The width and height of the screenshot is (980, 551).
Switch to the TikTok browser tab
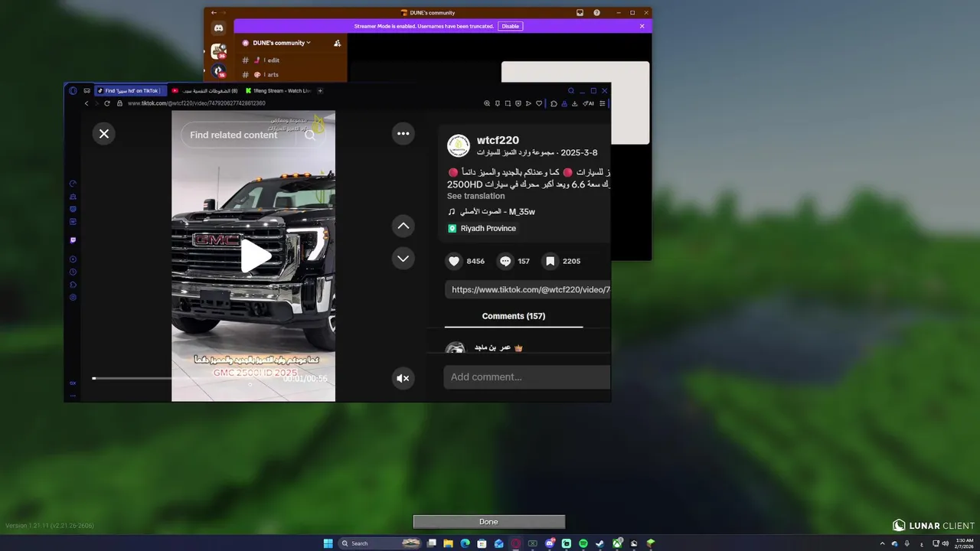(130, 90)
